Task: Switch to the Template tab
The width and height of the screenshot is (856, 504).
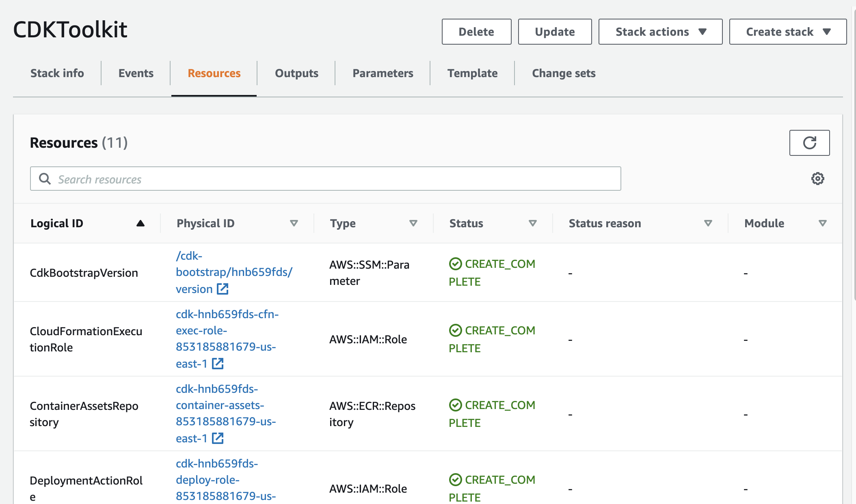Action: [x=472, y=73]
